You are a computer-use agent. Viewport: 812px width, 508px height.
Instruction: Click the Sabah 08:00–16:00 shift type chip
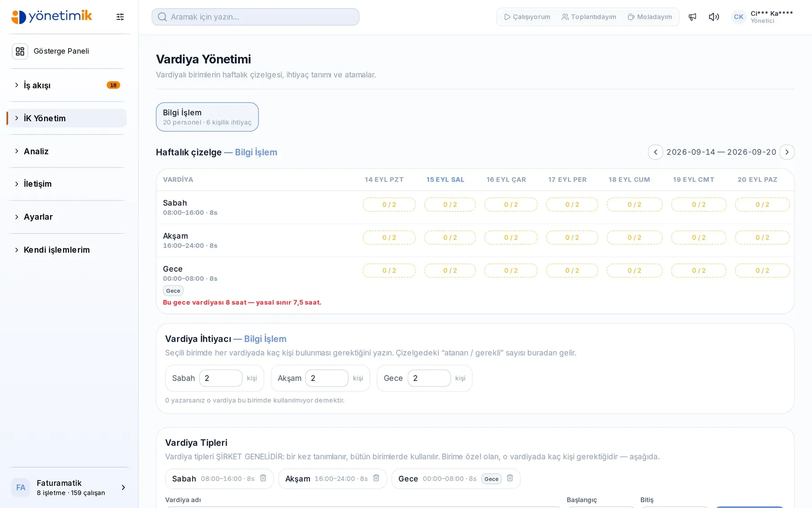tap(219, 479)
